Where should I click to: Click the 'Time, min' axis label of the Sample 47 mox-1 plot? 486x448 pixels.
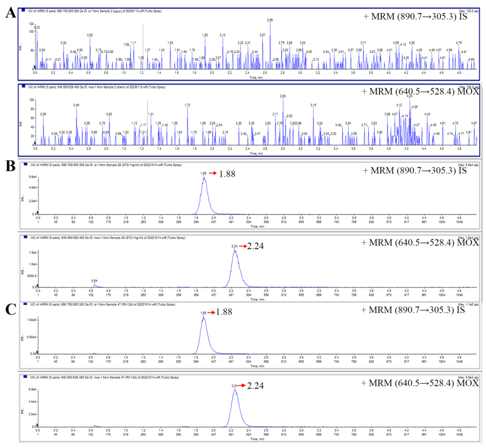pyautogui.click(x=257, y=439)
